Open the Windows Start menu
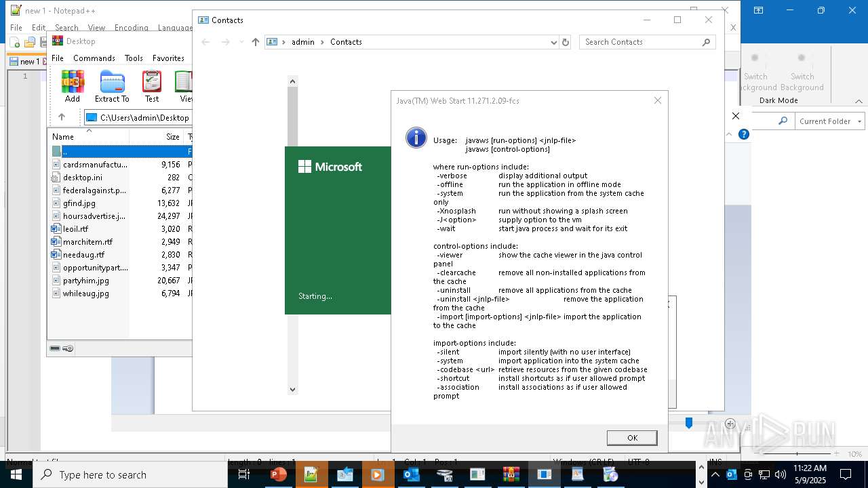 click(x=16, y=474)
